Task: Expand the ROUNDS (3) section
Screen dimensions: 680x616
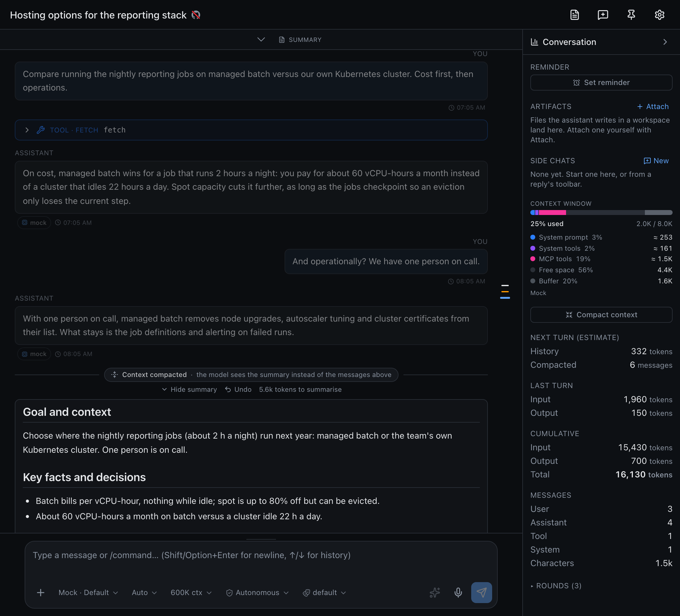Action: 556,586
